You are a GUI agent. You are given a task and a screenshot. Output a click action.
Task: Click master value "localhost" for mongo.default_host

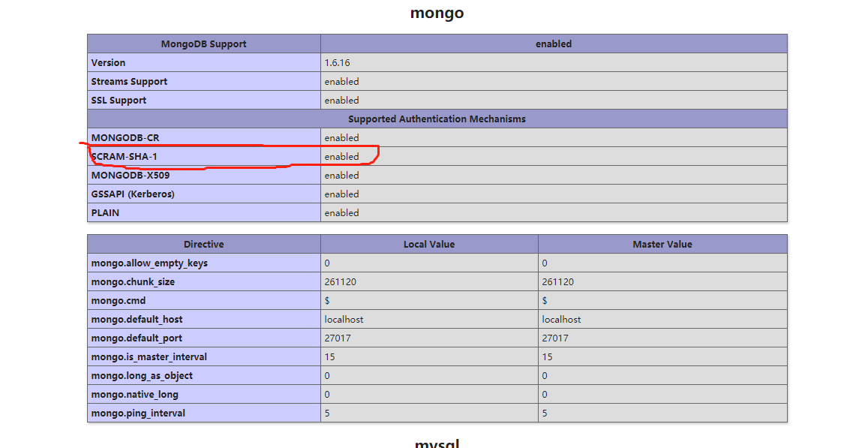tap(561, 320)
